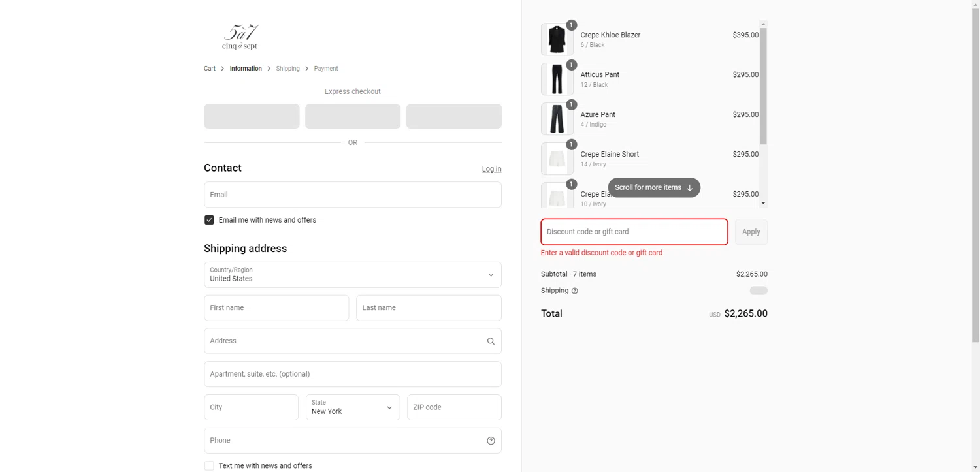Focus the City field

point(251,407)
